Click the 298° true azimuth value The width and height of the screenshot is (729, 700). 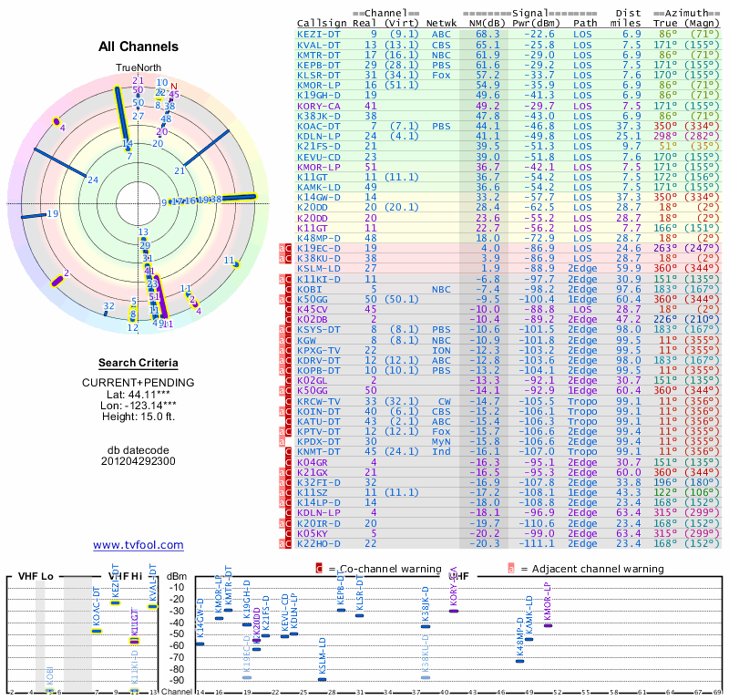tap(665, 137)
